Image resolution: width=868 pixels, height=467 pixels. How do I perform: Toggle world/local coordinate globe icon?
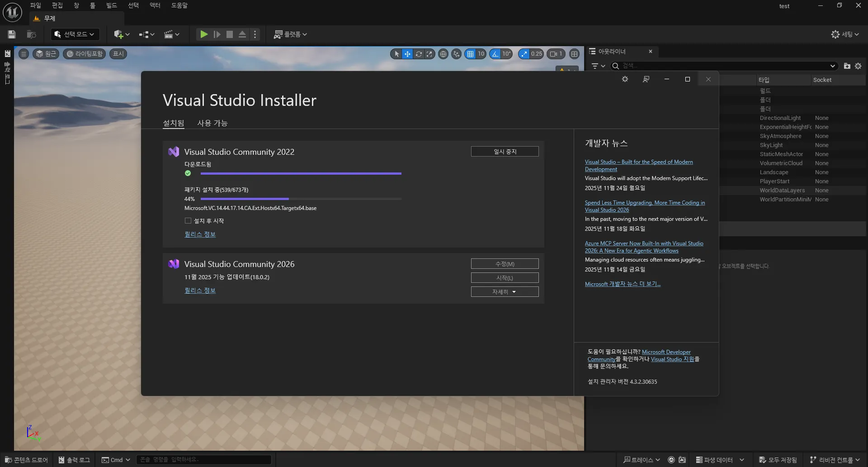pyautogui.click(x=443, y=54)
